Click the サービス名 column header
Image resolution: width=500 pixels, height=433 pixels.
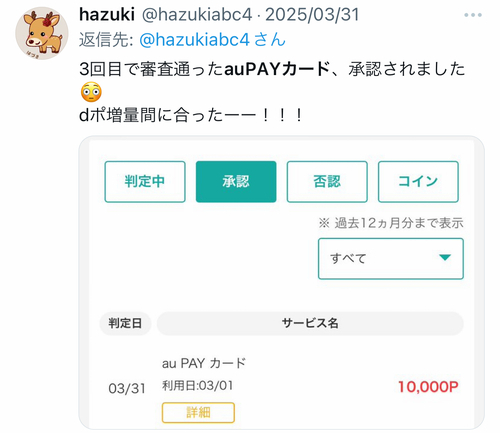[310, 323]
